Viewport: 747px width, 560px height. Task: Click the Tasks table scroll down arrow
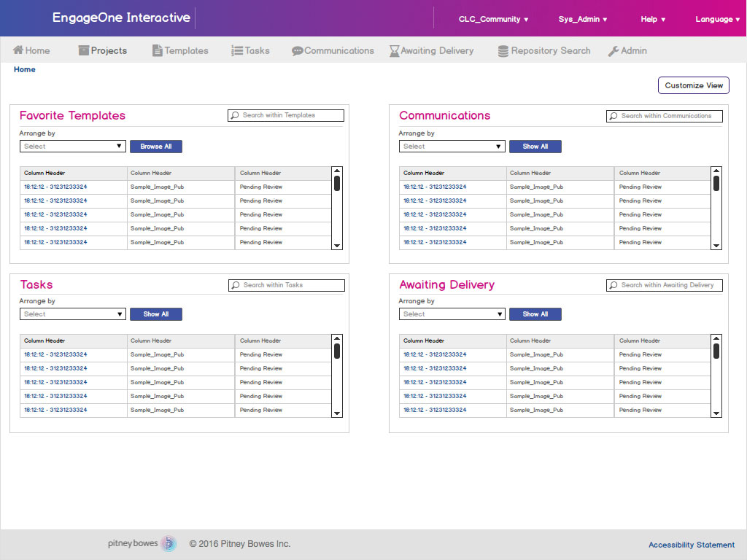coord(337,413)
